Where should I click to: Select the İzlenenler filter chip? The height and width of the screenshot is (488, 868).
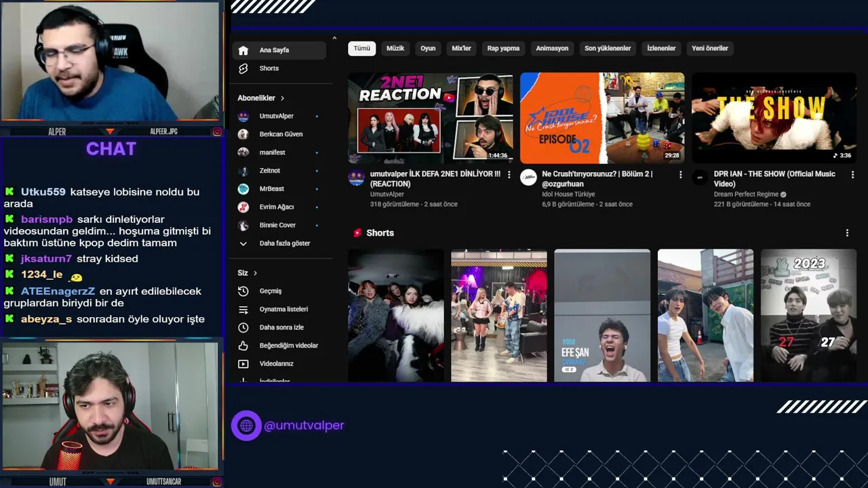pos(661,49)
